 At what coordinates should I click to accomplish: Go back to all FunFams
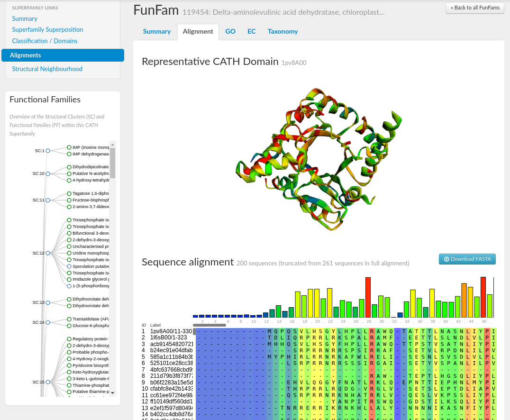pyautogui.click(x=475, y=8)
